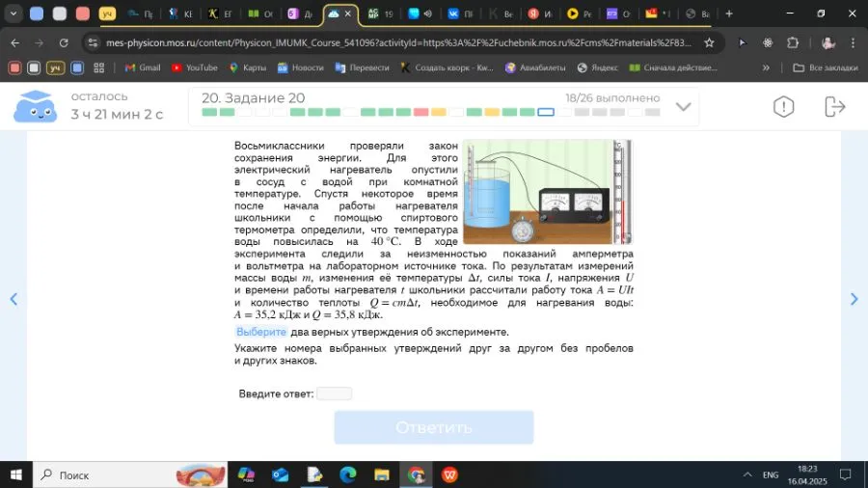The image size is (868, 488).
Task: Go to previous task with left arrow
Action: (x=14, y=299)
